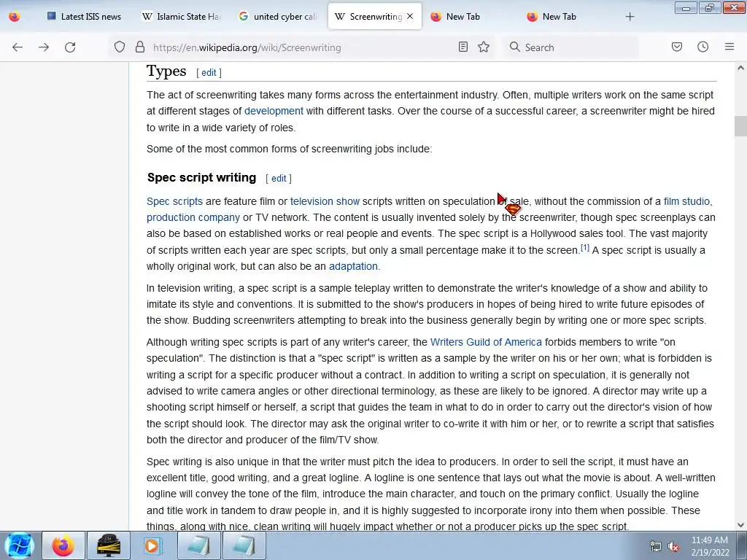
Task: Open Firefox application menu
Action: [x=729, y=47]
